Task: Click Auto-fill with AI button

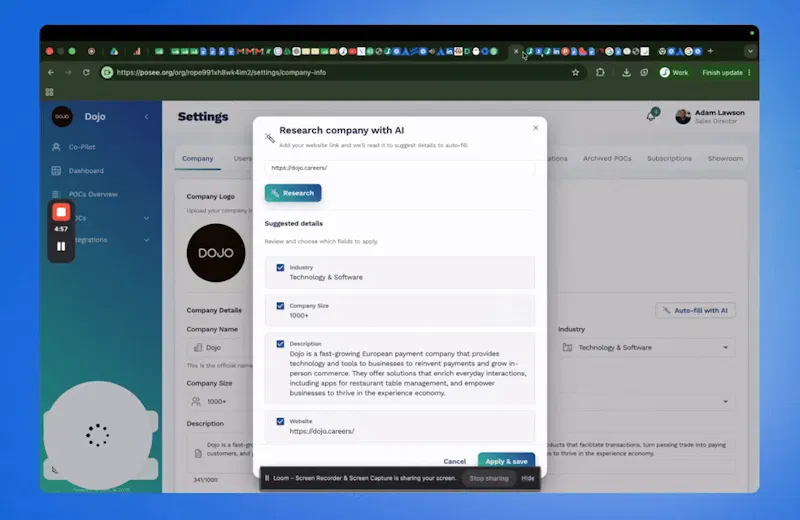Action: (695, 310)
